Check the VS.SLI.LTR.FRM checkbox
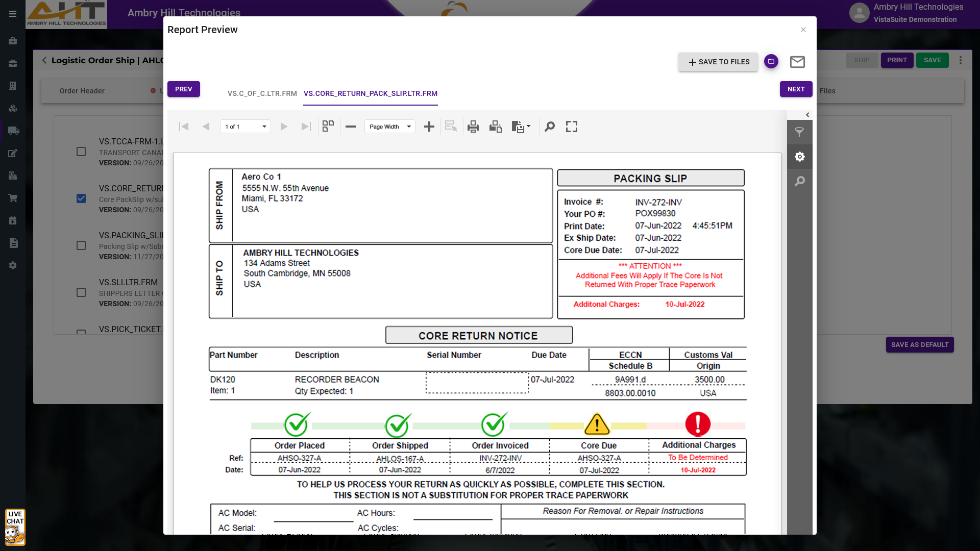The width and height of the screenshot is (980, 551). [x=81, y=292]
